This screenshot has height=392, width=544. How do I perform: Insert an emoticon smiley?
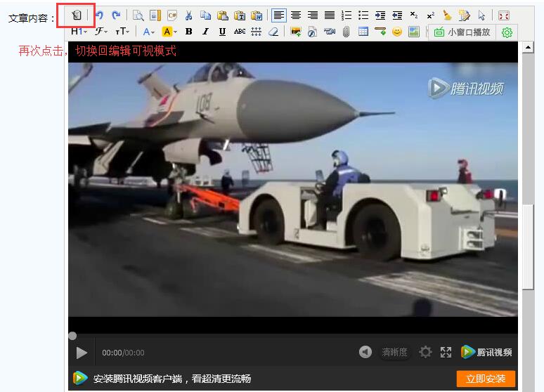point(397,32)
